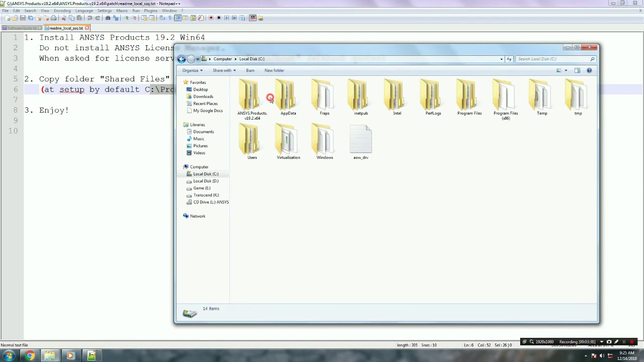Click the Notepad++ Save toolbar icon
Viewport: 644px width, 362px height.
(x=23, y=18)
